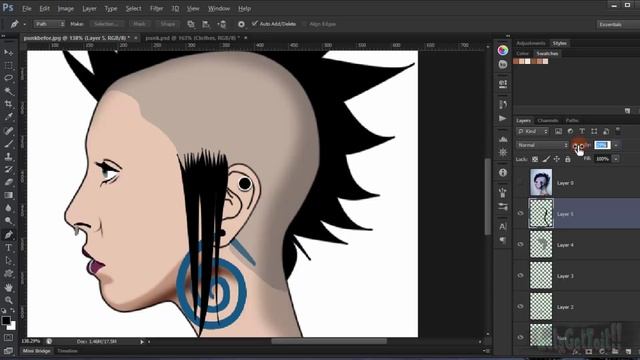
Task: Select the Horizontal Type tool
Action: pyautogui.click(x=9, y=248)
